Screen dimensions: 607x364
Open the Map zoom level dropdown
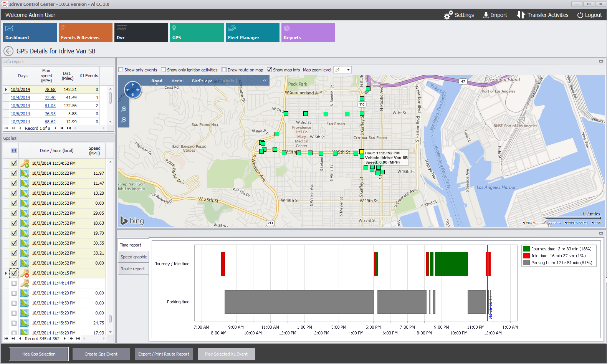click(348, 70)
